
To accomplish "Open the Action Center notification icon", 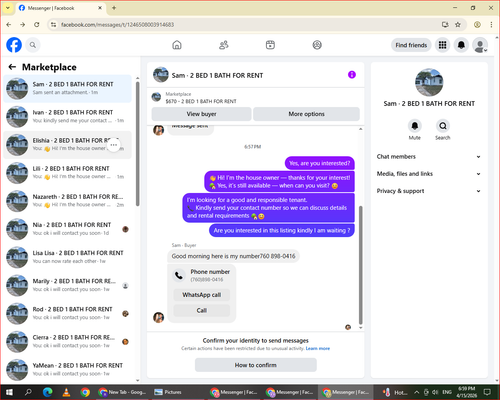I will 487,392.
